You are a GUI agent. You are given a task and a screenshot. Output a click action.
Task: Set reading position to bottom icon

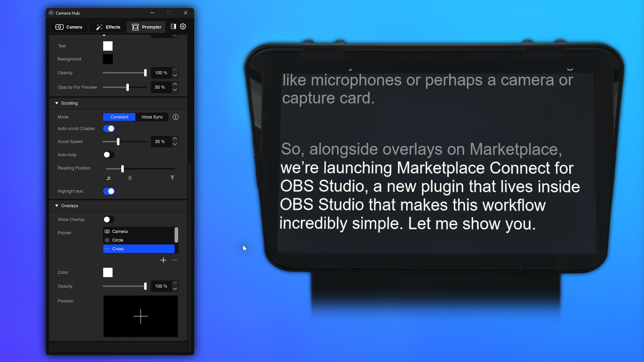109,178
